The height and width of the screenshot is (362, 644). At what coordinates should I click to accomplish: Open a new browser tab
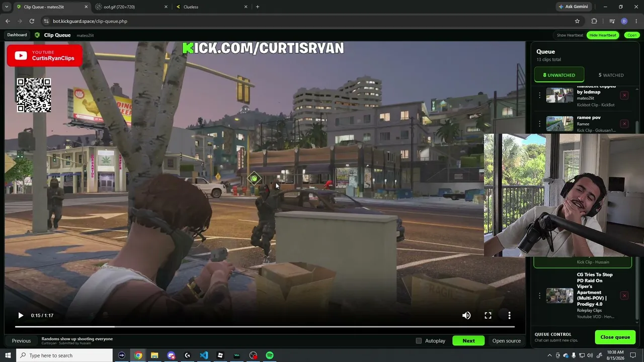pos(258,7)
